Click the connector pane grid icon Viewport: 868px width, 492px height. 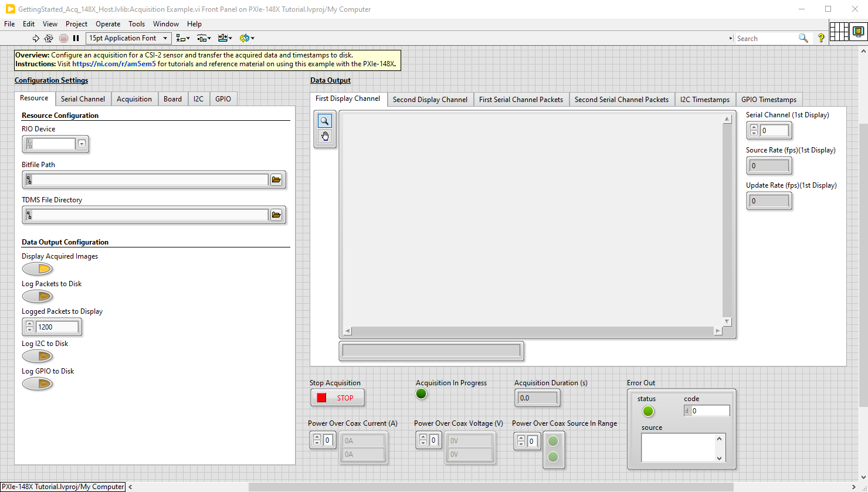(x=839, y=31)
